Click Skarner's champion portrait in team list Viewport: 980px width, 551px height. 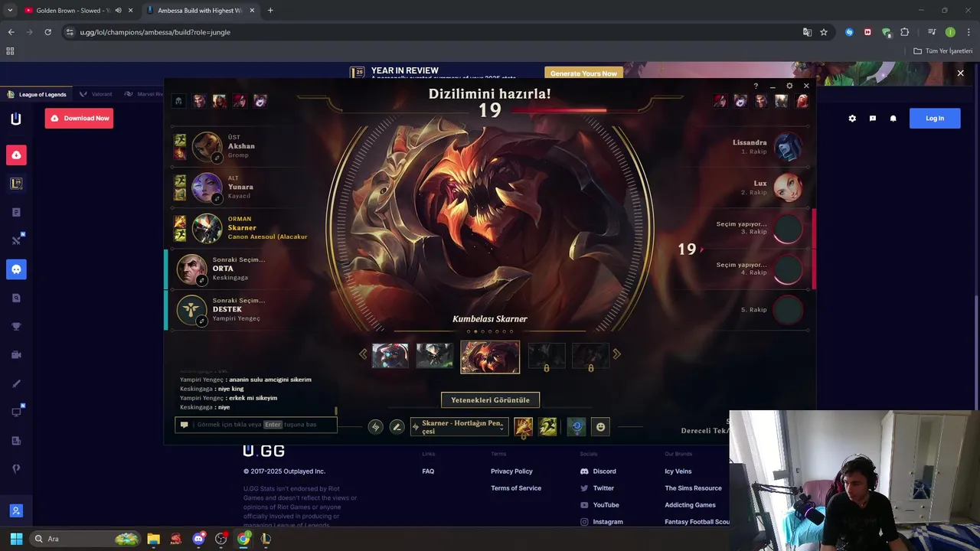click(x=207, y=228)
